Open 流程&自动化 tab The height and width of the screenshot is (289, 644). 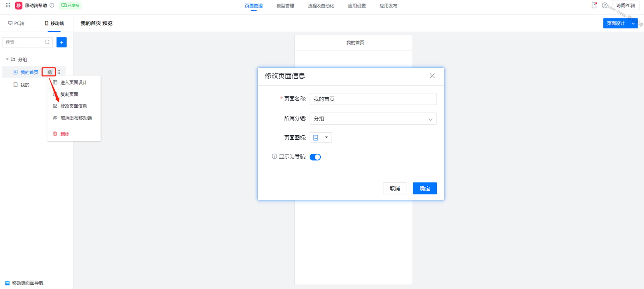[321, 6]
